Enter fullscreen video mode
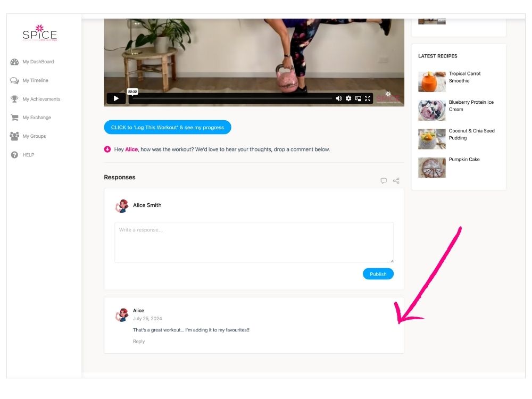 [368, 98]
